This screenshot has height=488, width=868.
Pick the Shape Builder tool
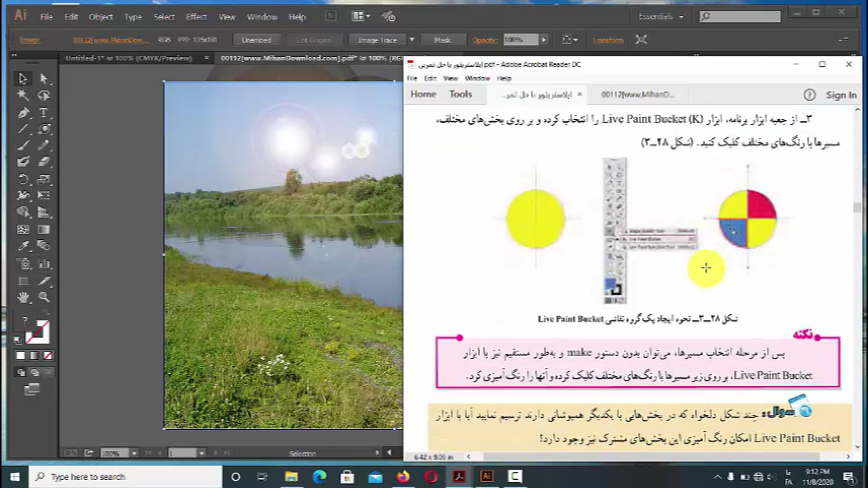(23, 212)
